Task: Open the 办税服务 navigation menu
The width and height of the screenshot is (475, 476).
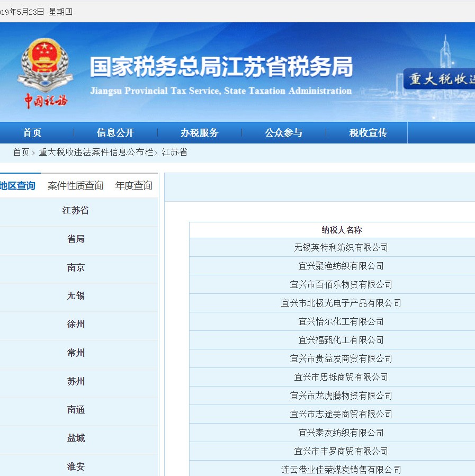Action: [x=200, y=133]
